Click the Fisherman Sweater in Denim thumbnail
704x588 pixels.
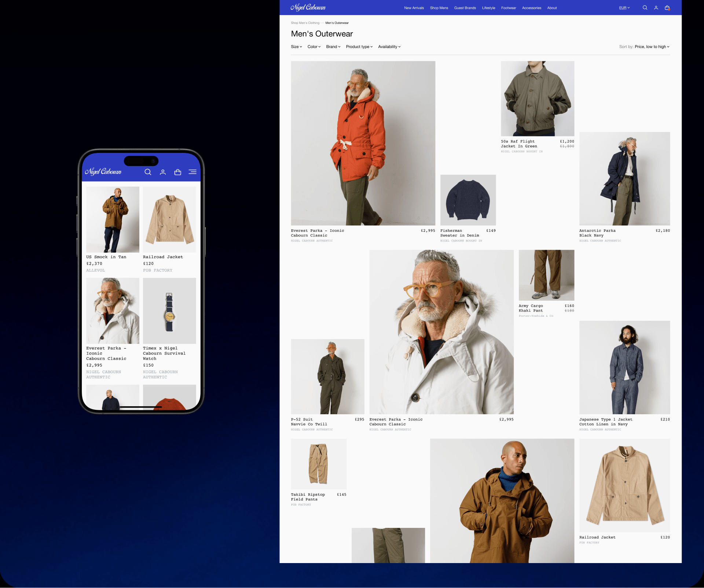[468, 200]
